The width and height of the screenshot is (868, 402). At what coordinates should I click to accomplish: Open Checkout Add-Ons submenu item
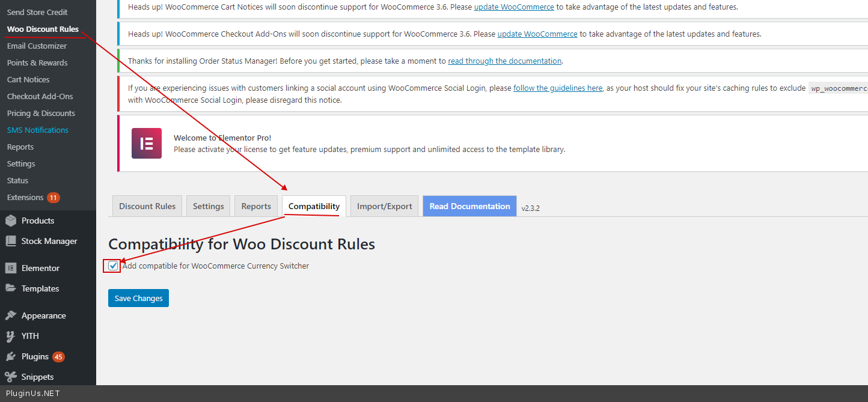coord(40,96)
